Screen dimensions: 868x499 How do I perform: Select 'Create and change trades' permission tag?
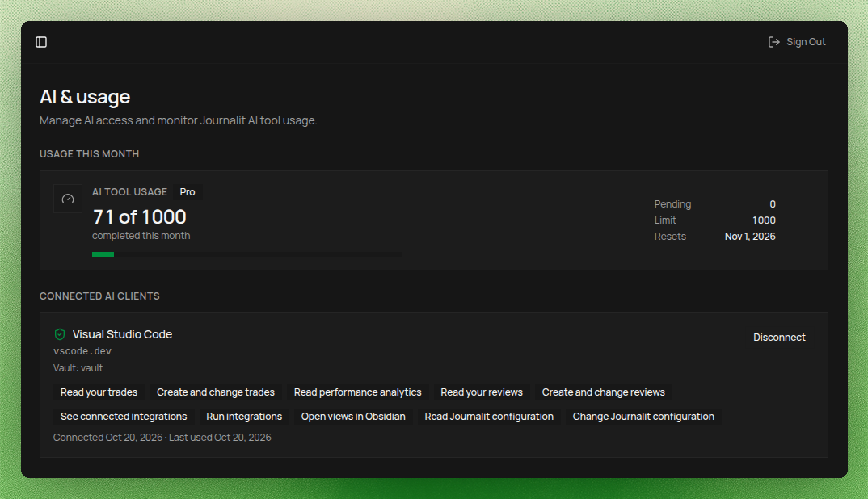[215, 392]
